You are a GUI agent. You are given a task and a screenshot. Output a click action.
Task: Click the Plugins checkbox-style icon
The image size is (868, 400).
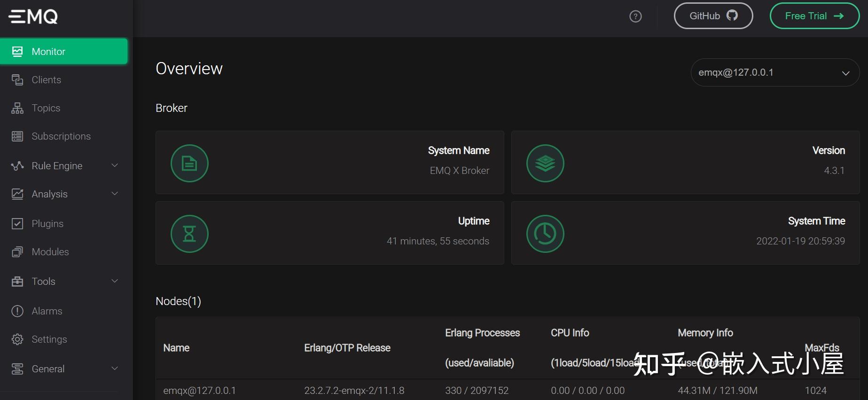pos(17,224)
